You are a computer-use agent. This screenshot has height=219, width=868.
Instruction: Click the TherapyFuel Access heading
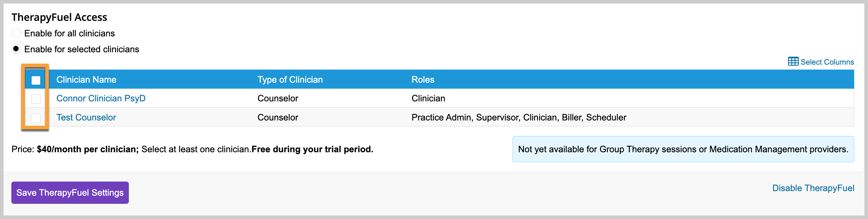(59, 17)
